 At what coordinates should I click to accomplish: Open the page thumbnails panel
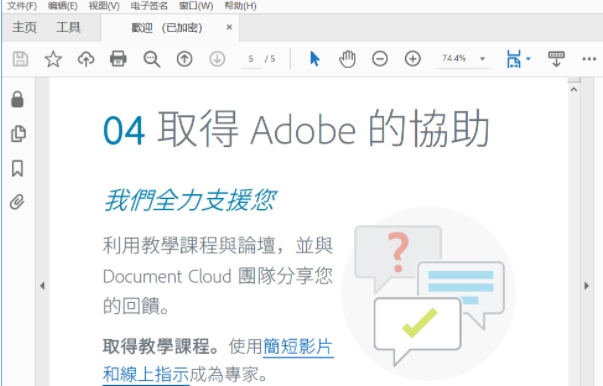(x=18, y=134)
